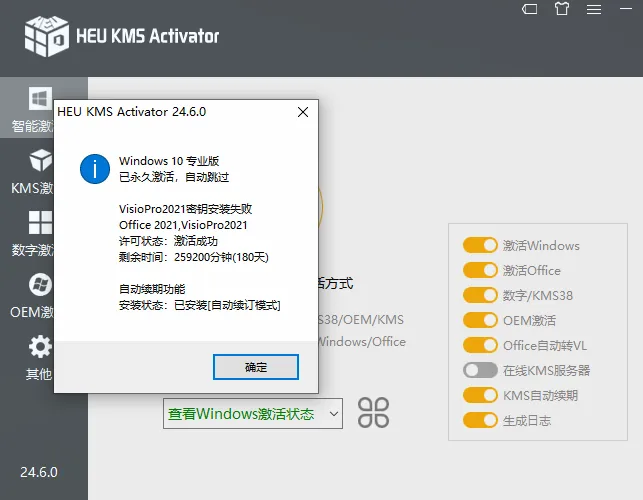Click the dialog title HEU KMS Activator 24.6.0
The width and height of the screenshot is (643, 500).
click(x=132, y=112)
